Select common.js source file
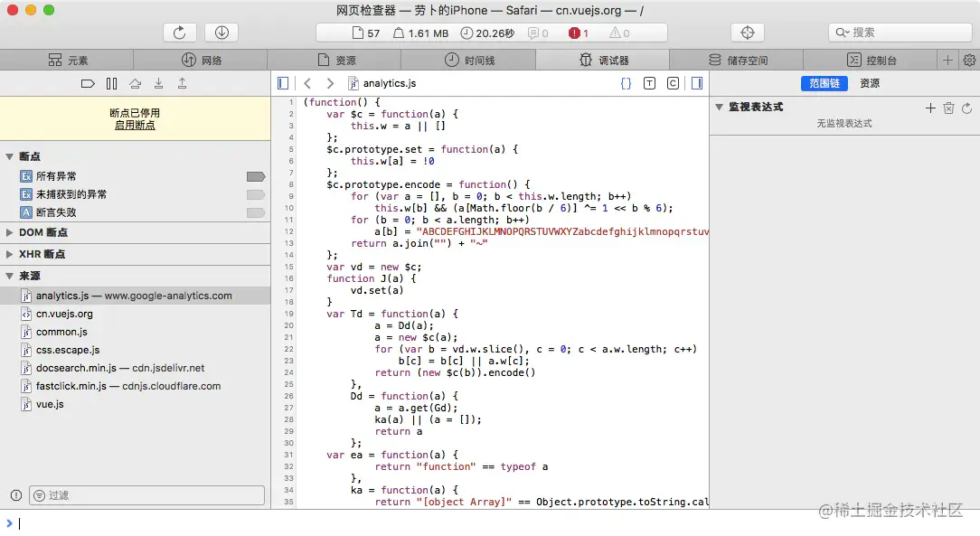Image resolution: width=980 pixels, height=536 pixels. tap(135, 332)
